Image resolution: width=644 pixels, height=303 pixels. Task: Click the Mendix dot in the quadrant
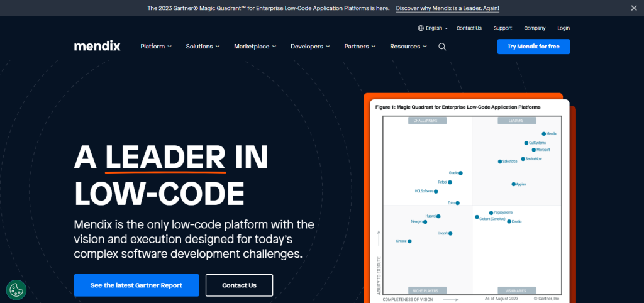(x=544, y=134)
